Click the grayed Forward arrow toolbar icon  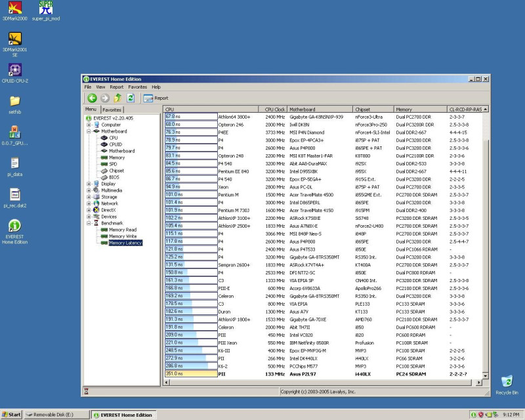point(105,98)
